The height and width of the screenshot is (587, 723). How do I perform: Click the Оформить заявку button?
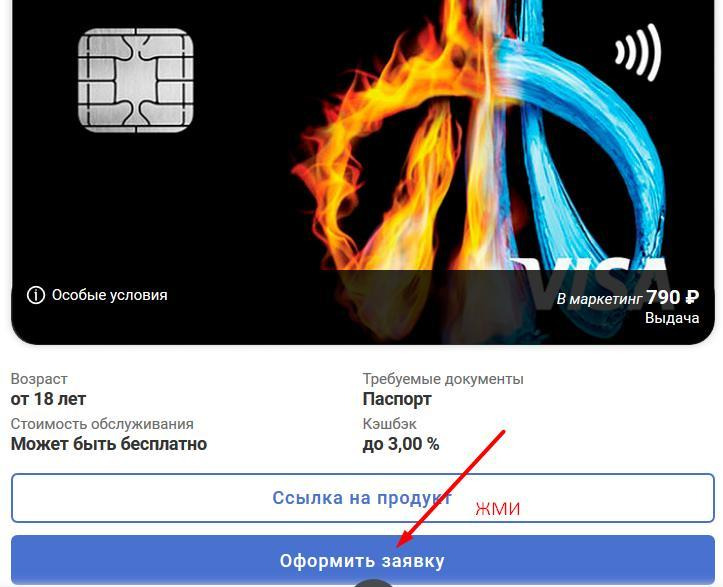363,560
